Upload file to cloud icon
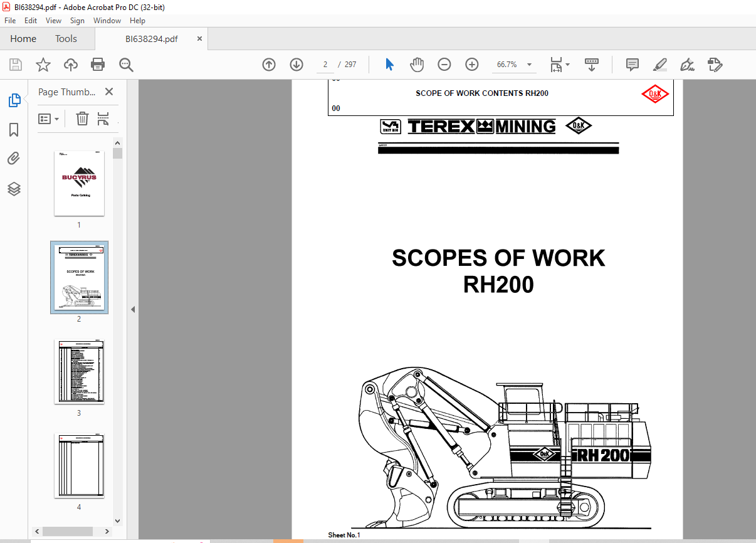The width and height of the screenshot is (756, 543). pos(71,65)
